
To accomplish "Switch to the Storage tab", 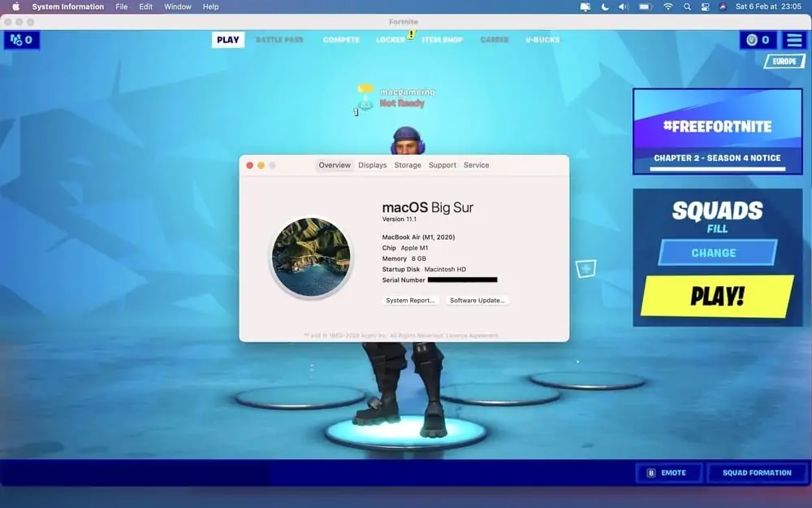I will [x=408, y=165].
